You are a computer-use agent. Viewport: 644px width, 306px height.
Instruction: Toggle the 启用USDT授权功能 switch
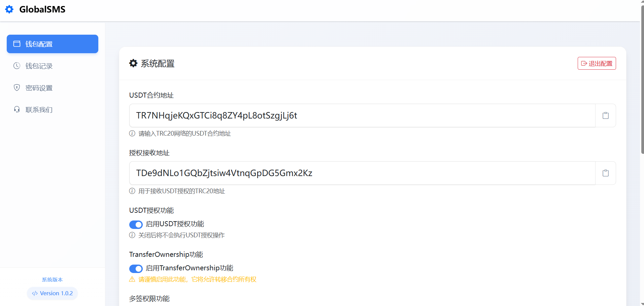(136, 225)
